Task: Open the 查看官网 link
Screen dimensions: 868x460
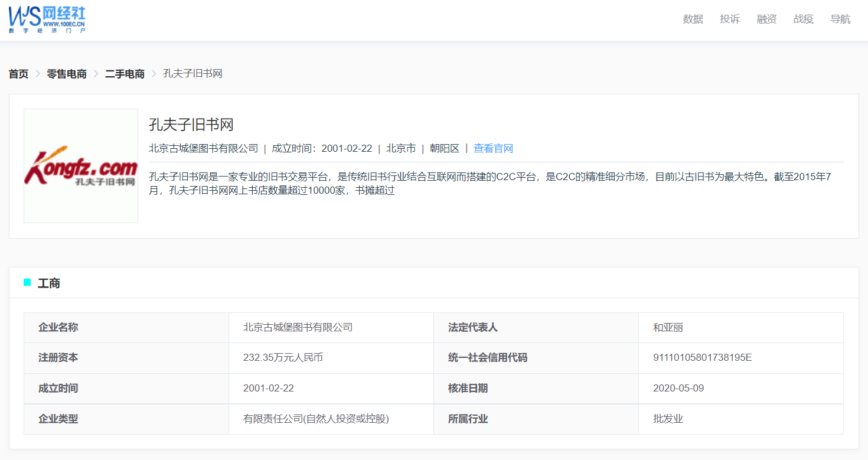Action: click(x=493, y=148)
